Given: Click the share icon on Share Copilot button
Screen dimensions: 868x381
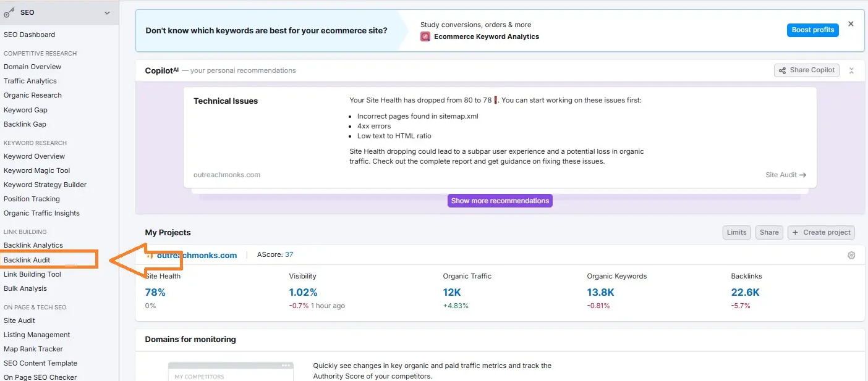Looking at the screenshot, I should coord(782,70).
